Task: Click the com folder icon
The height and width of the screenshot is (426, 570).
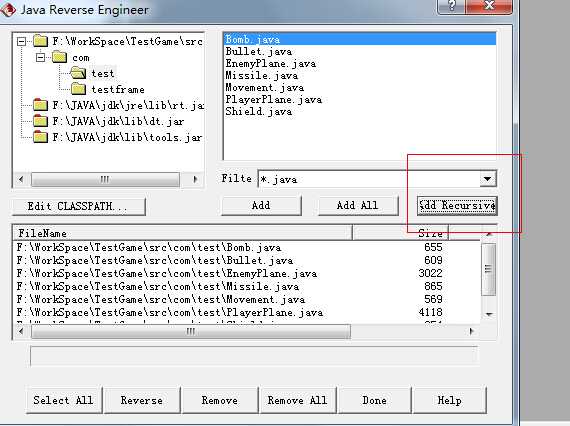Action: tap(59, 57)
